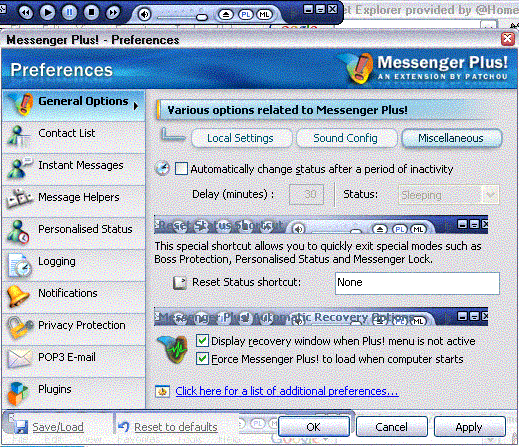
Task: Click the Instant Messages buddy icon
Action: [x=19, y=167]
